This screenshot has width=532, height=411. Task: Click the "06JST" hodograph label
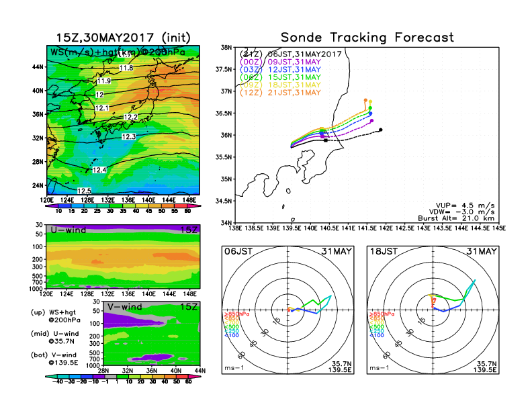(x=238, y=251)
